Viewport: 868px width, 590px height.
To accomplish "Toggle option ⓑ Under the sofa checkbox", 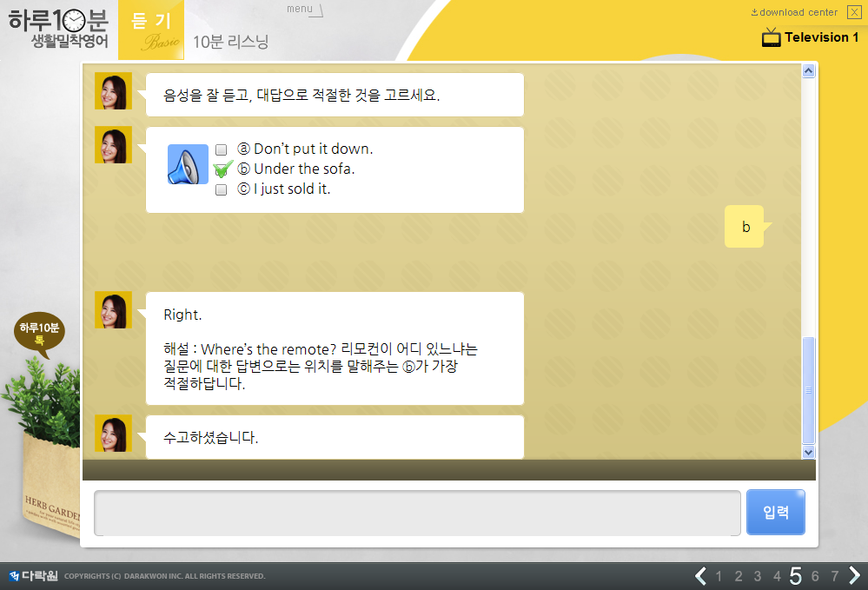I will point(221,169).
